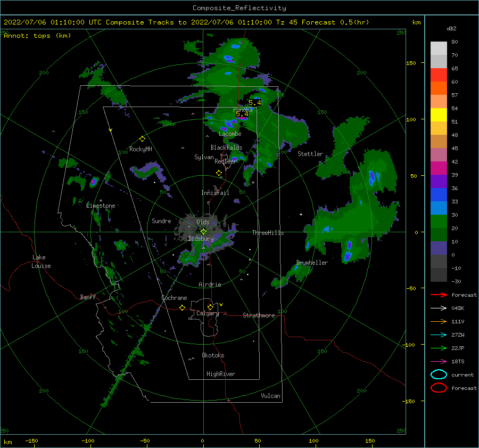Click the RockyMH label
Viewport: 479px width, 448px height.
pyautogui.click(x=141, y=149)
